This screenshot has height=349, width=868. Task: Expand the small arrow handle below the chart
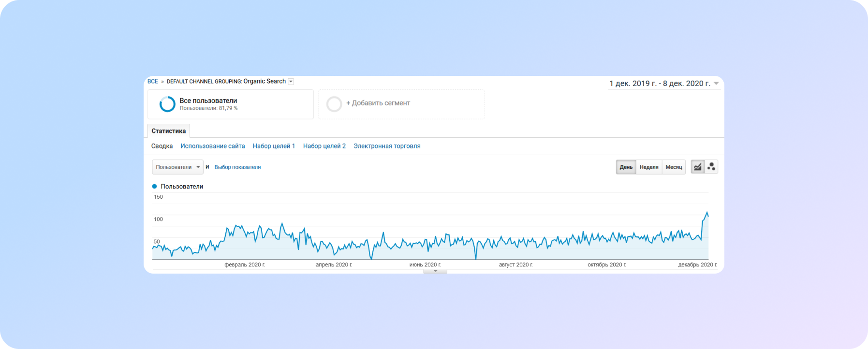(435, 271)
